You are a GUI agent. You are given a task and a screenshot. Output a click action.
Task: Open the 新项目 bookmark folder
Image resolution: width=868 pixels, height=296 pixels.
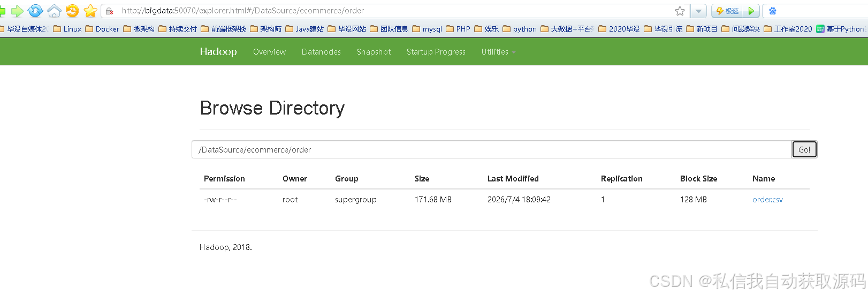point(702,29)
